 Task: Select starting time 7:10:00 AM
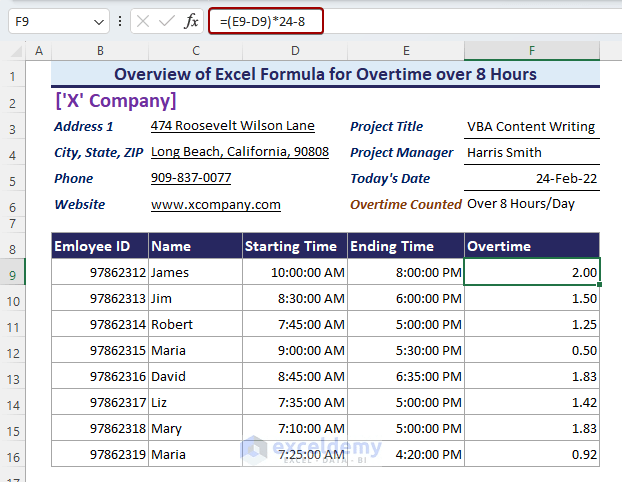pyautogui.click(x=295, y=428)
